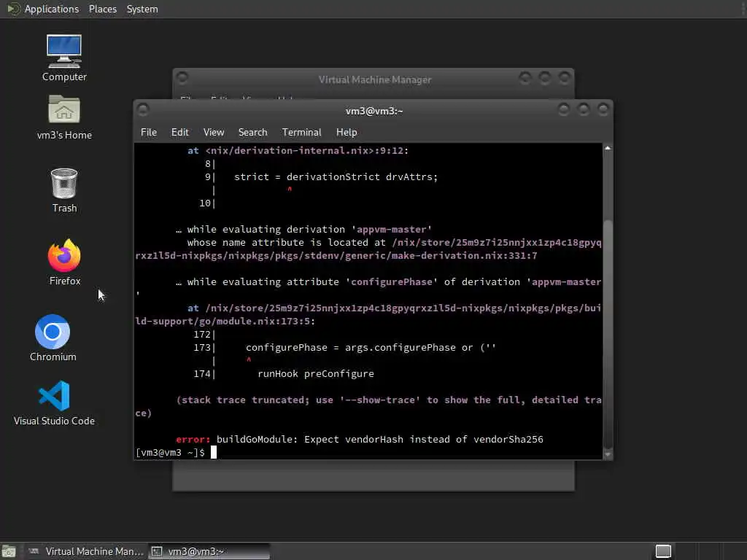Click 'while evaluating derivation' line in terminal
Screen dimensions: 747x560
(x=303, y=230)
